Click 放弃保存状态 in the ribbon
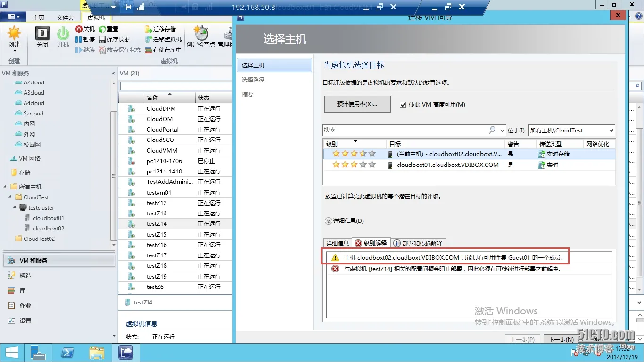644x362 pixels. coord(120,50)
